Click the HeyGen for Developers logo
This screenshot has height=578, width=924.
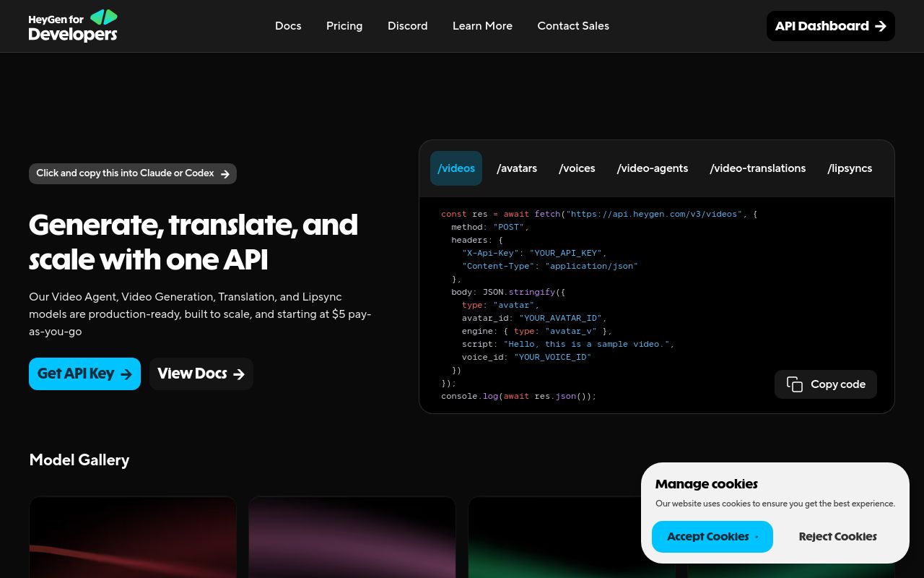pyautogui.click(x=73, y=26)
